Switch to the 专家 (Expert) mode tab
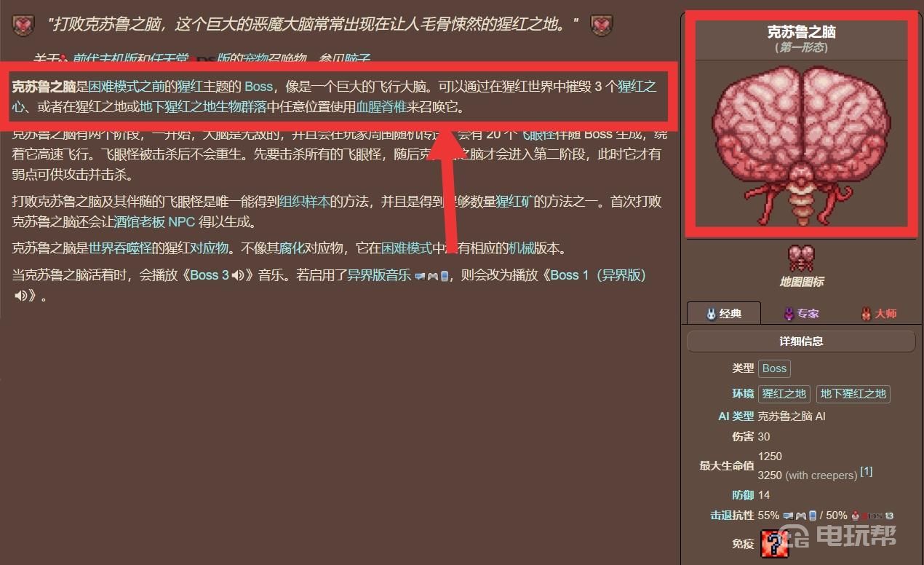Image resolution: width=924 pixels, height=565 pixels. 801,313
